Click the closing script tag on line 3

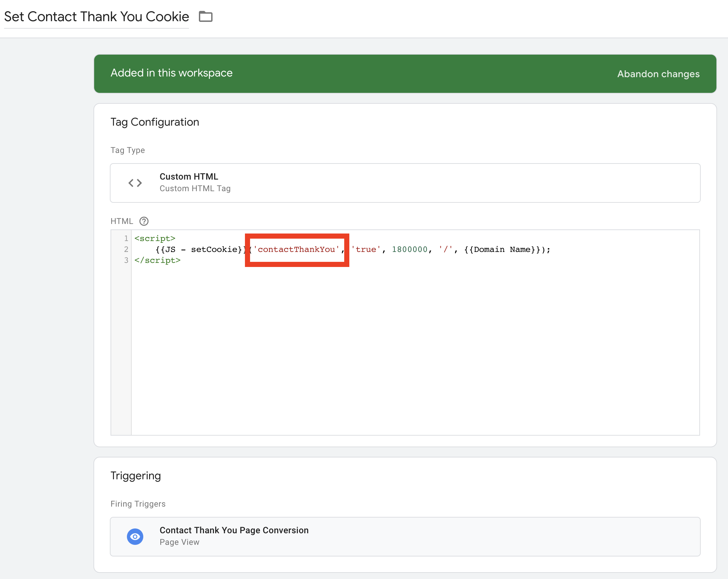(x=157, y=260)
